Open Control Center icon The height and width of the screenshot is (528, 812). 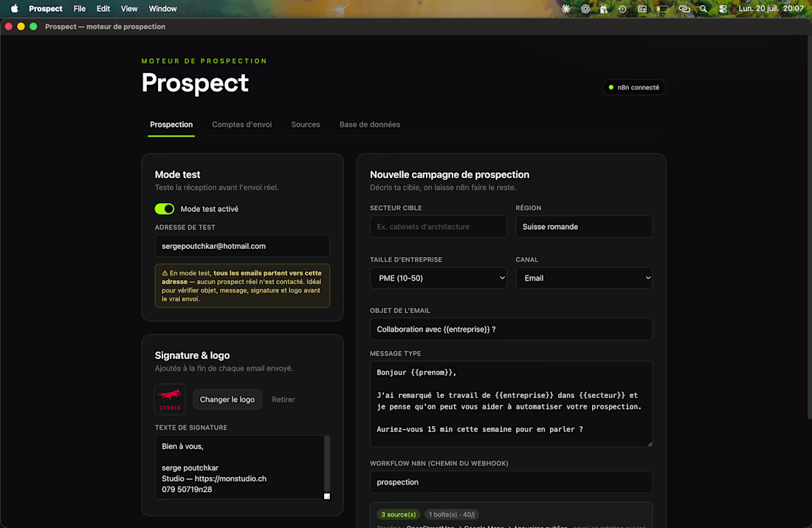click(x=723, y=8)
